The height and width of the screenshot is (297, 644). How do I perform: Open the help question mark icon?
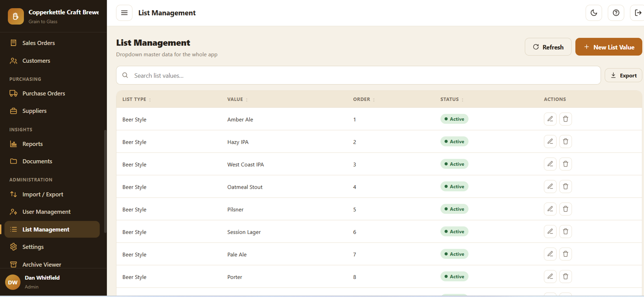click(616, 13)
